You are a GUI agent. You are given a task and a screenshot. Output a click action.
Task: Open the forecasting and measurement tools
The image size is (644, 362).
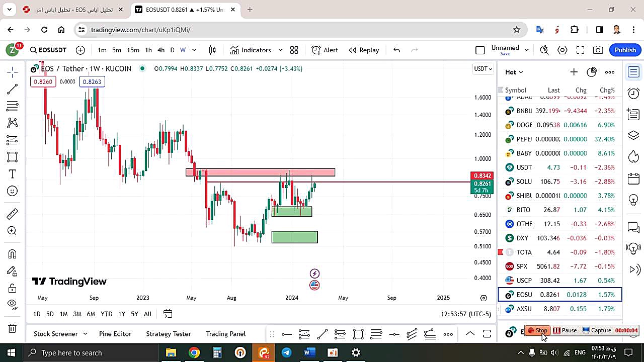click(x=13, y=140)
